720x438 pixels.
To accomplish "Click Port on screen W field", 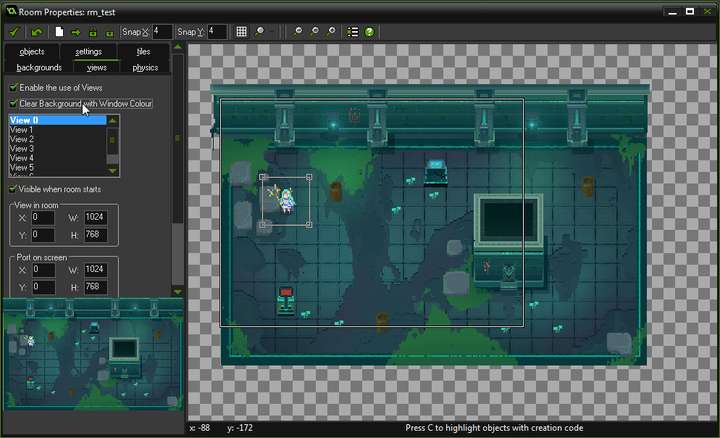I will (96, 270).
